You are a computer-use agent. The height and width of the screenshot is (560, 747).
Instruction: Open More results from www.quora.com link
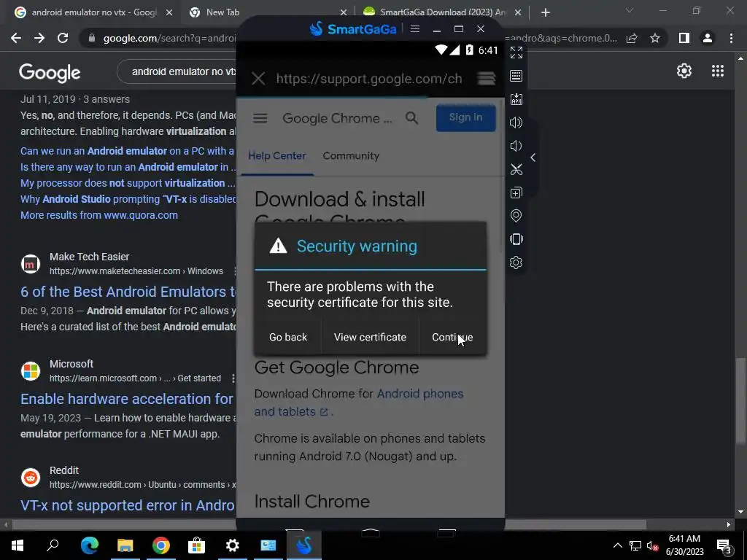(x=99, y=215)
